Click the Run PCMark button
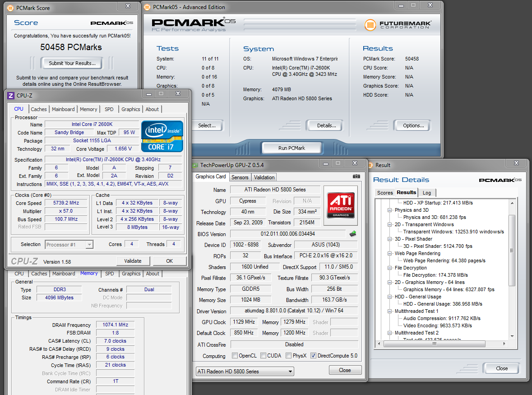532x395 pixels. point(291,148)
